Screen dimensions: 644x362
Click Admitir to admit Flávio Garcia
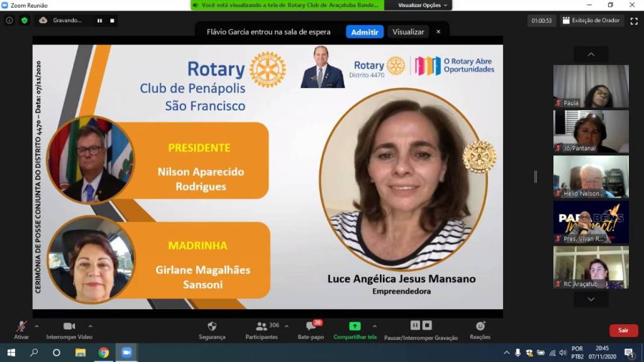pos(364,31)
